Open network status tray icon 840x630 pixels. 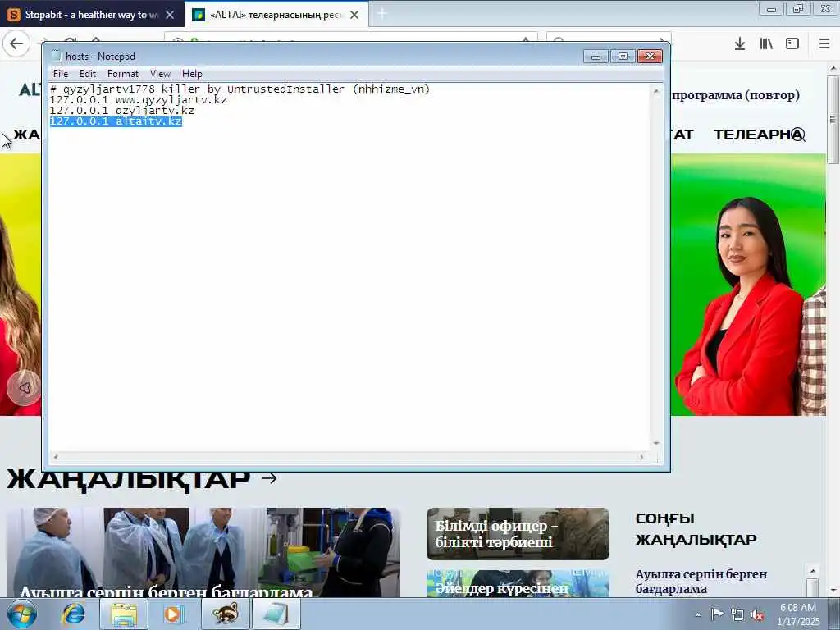coord(737,614)
